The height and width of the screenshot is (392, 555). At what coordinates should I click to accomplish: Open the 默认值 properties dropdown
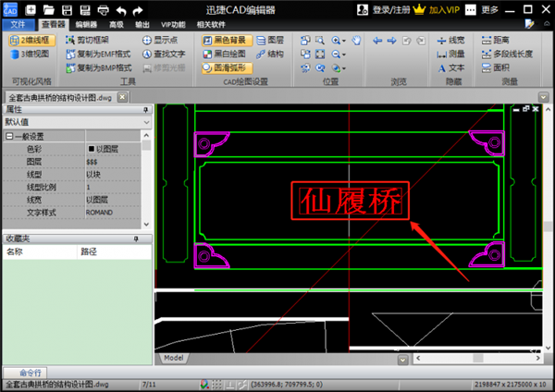tap(76, 121)
